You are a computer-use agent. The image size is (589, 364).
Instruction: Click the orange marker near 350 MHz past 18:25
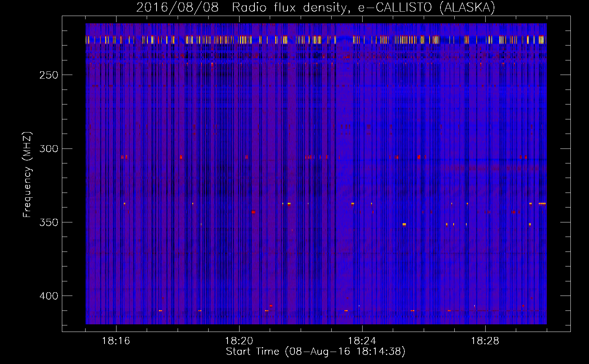[404, 225]
